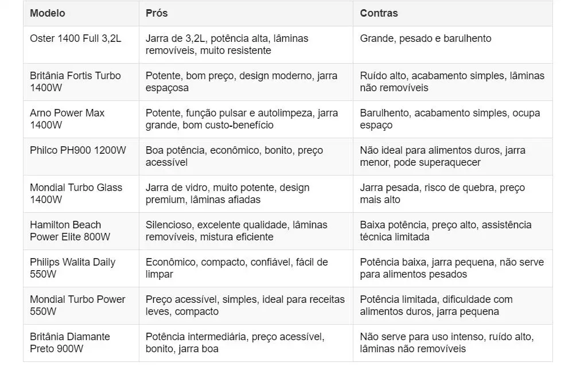Select Hamilton Beach Power Elite 800W cell
The width and height of the screenshot is (588, 374).
coord(70,231)
